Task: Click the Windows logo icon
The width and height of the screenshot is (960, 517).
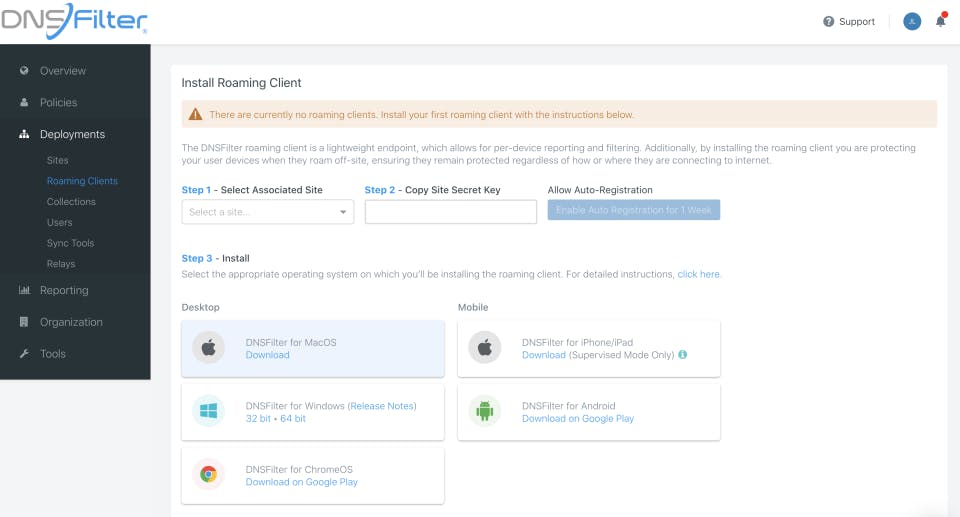Action: pos(208,411)
